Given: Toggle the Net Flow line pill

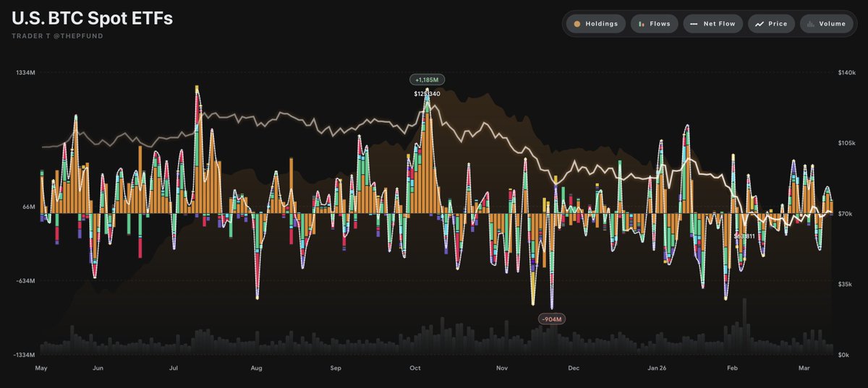Looking at the screenshot, I should click(x=712, y=24).
